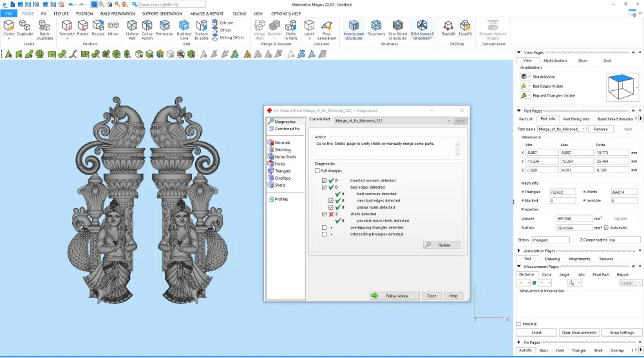Click the Rename button
Screen dimensions: 644x358
point(600,129)
